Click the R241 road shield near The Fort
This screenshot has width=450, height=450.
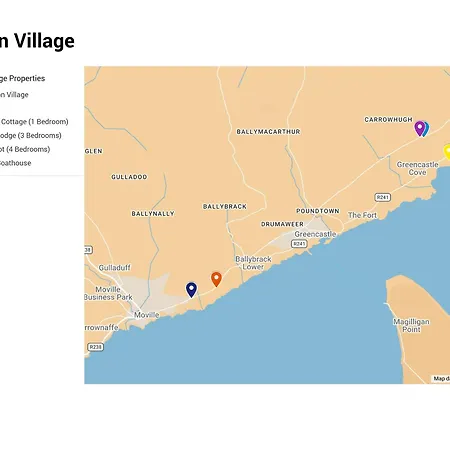point(382,197)
